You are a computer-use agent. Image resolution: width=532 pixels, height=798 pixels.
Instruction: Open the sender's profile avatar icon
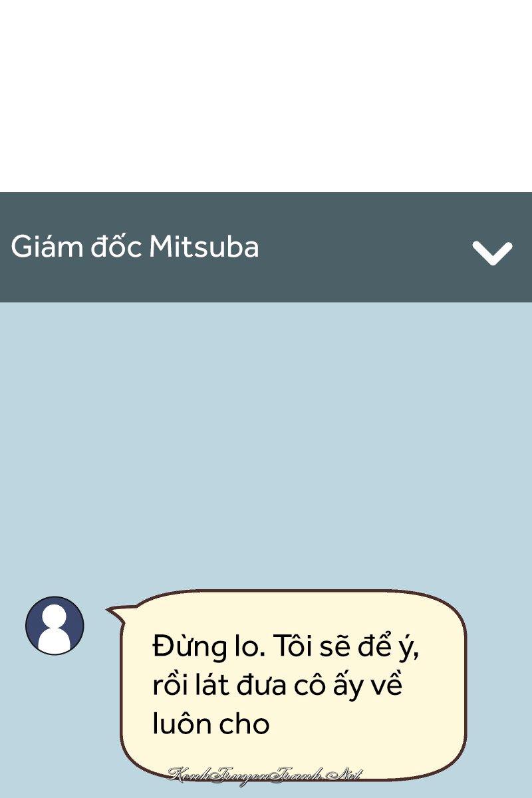[x=55, y=625]
